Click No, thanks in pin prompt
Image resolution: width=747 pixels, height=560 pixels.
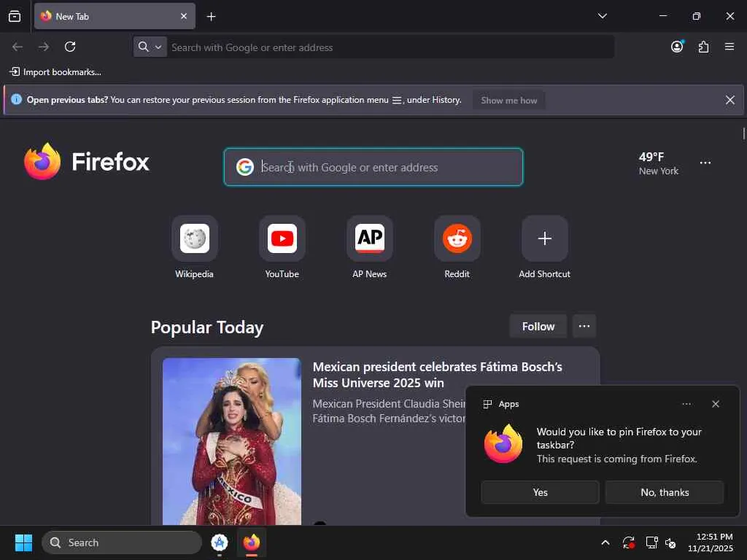[x=665, y=492]
